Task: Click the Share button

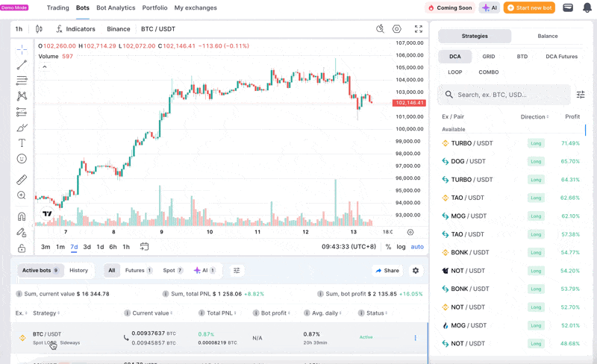Action: click(x=387, y=271)
